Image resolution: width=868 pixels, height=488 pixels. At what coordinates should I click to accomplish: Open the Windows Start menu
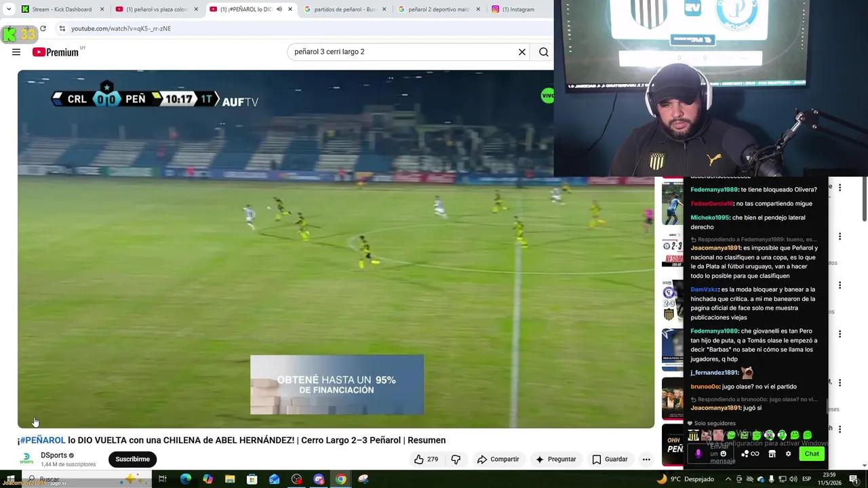[10, 479]
